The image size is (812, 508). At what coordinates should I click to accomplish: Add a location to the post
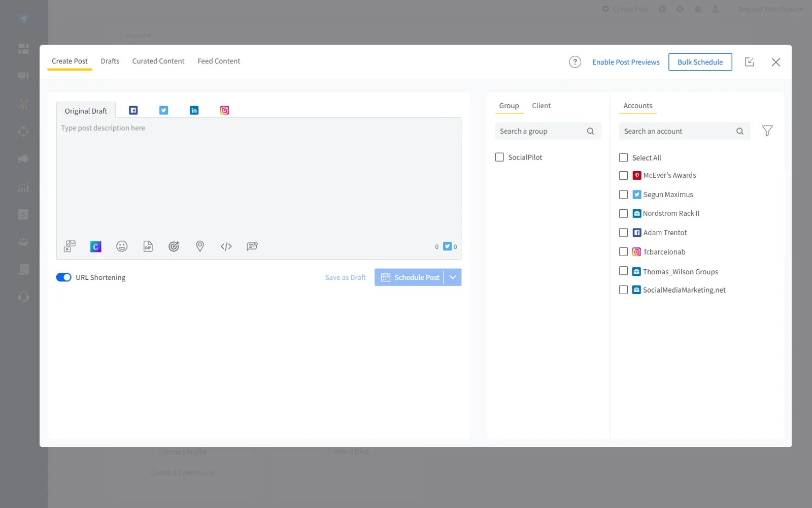(199, 246)
